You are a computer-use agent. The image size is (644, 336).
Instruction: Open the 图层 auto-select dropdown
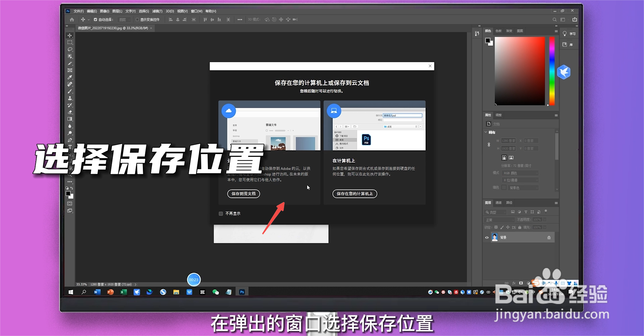click(125, 19)
